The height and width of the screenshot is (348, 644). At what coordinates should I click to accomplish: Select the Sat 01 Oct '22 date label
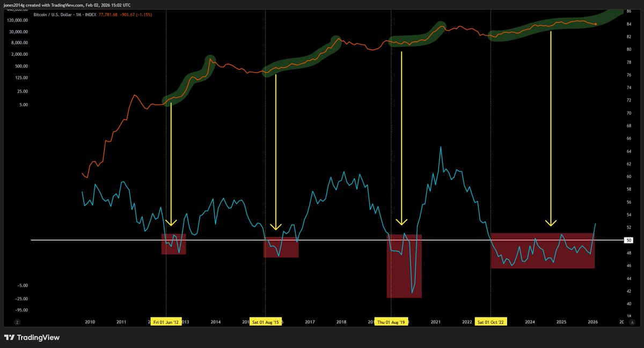(491, 322)
